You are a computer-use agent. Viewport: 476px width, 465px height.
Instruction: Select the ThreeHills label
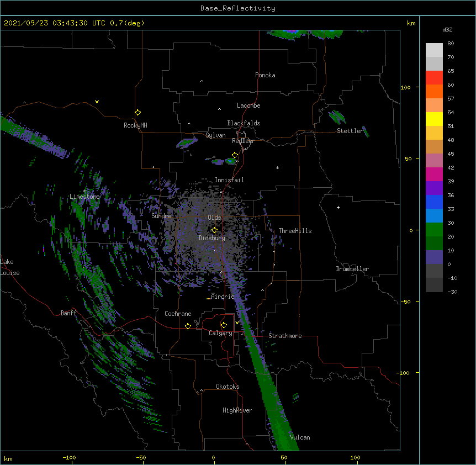click(x=295, y=231)
